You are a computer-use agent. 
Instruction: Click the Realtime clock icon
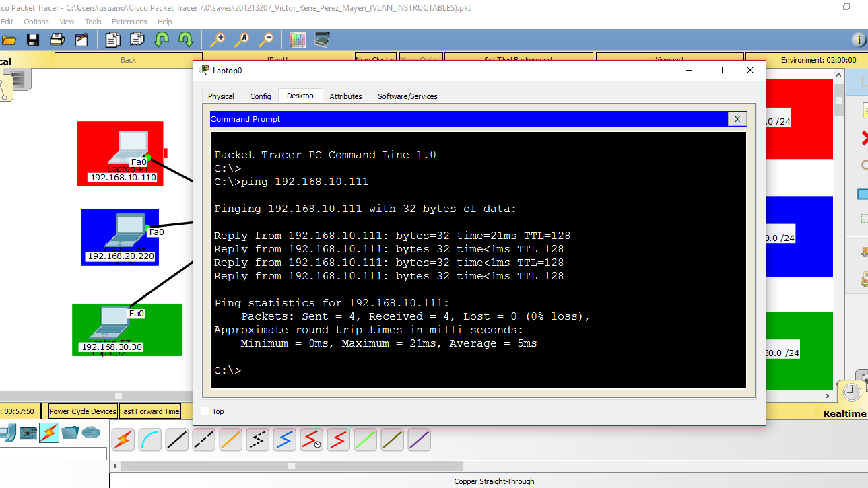tap(852, 392)
